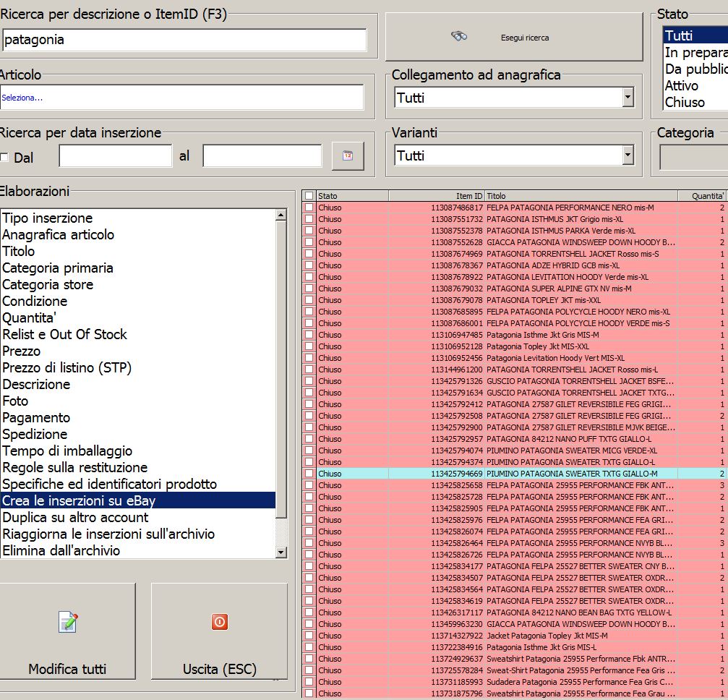Viewport: 728px width, 700px height.
Task: Click title PIUMINO PATAGONIA SWEATER MICG VERDE-XL
Action: (x=572, y=451)
